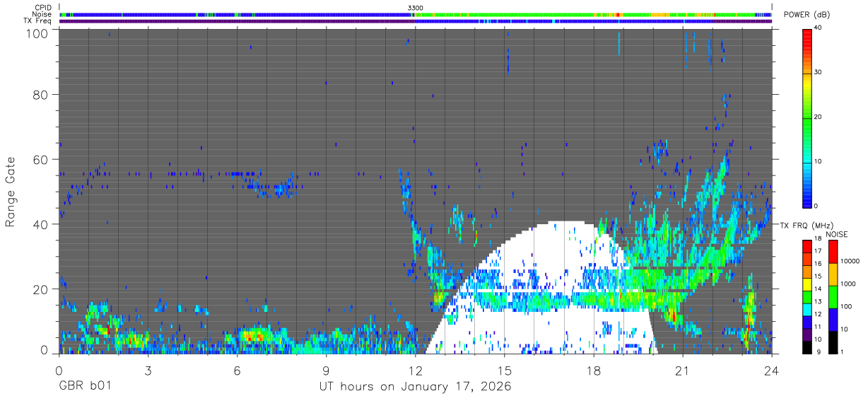The width and height of the screenshot is (868, 401).
Task: Click the y-axis tick label '40'
Action: tap(41, 224)
